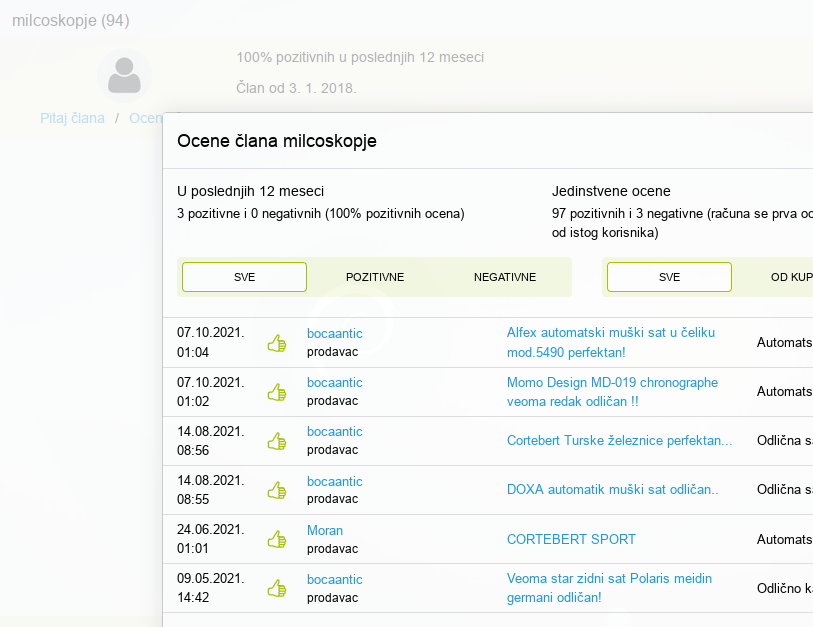Screen dimensions: 813x627
Task: Open DOXA automatik muški sat listing
Action: point(612,490)
